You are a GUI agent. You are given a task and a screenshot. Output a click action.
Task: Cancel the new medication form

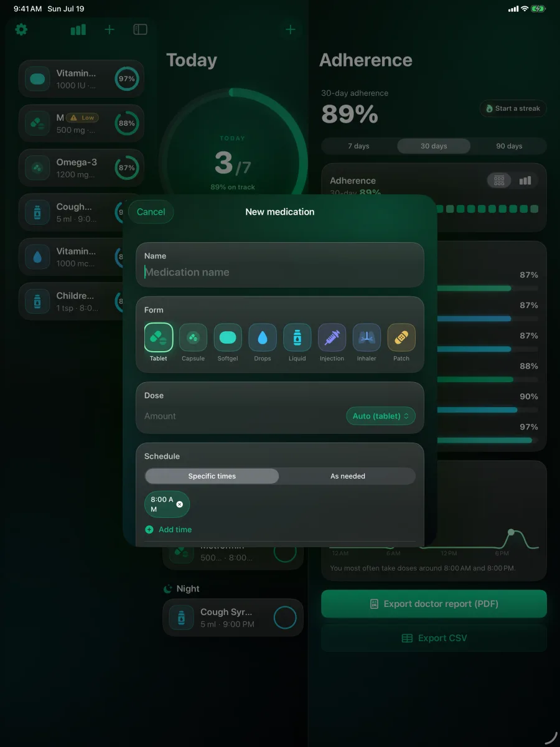151,212
